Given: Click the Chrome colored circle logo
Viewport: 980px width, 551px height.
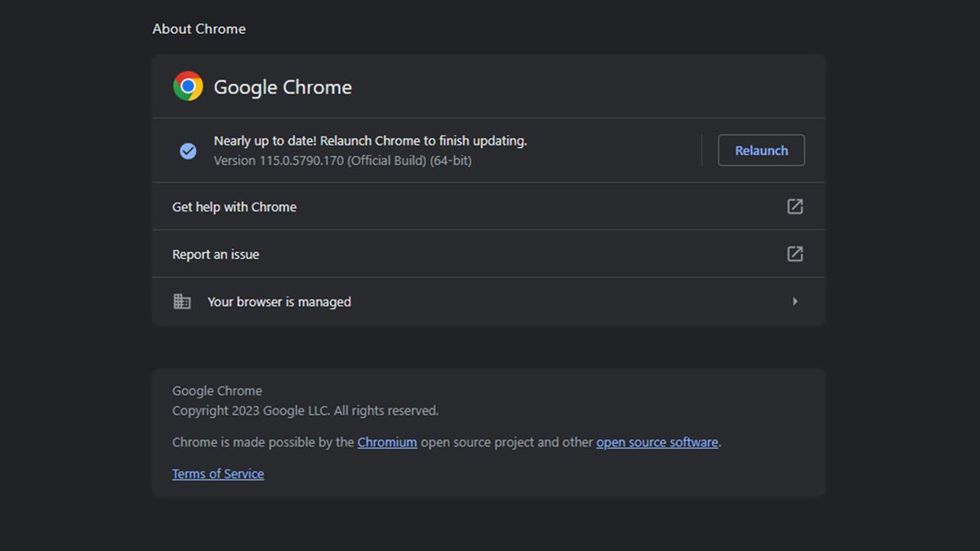Looking at the screenshot, I should [x=187, y=87].
